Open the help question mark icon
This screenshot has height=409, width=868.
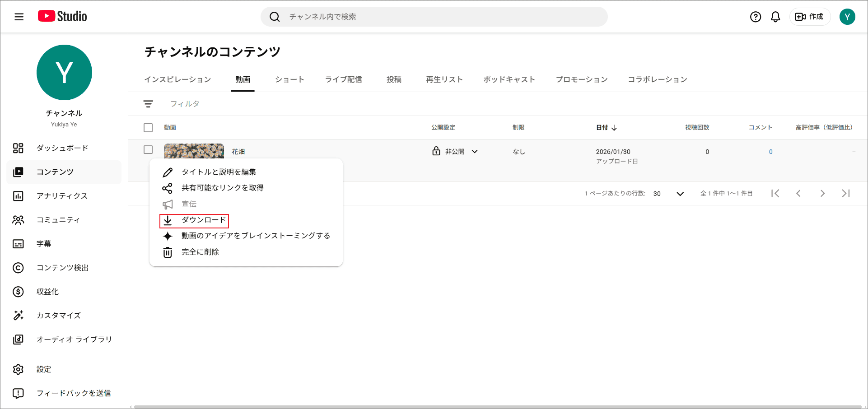pyautogui.click(x=755, y=17)
